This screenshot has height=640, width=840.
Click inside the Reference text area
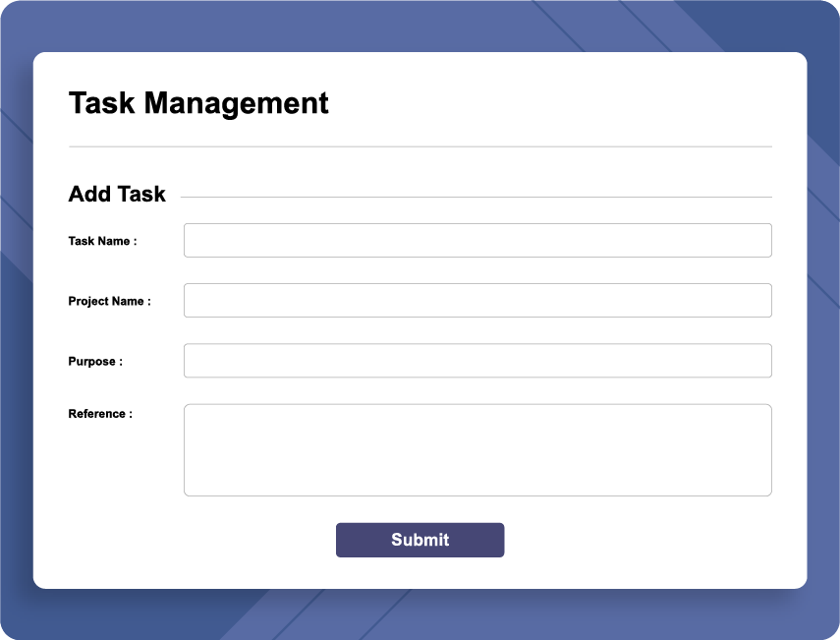point(477,448)
